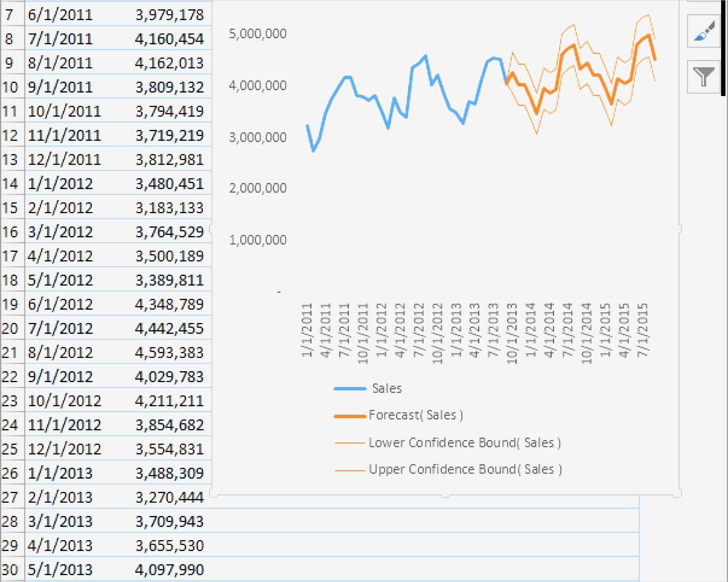Image resolution: width=728 pixels, height=582 pixels.
Task: Select the cell containing 3/1/2012
Action: [60, 232]
